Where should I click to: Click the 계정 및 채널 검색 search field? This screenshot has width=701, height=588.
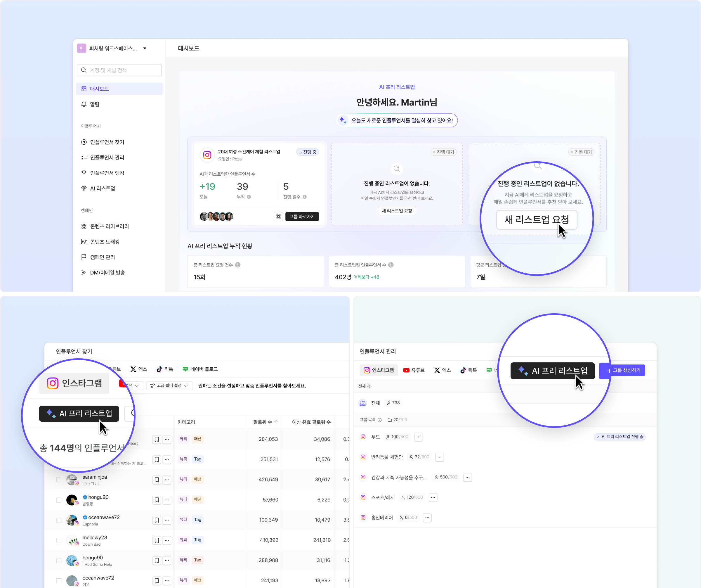[119, 70]
